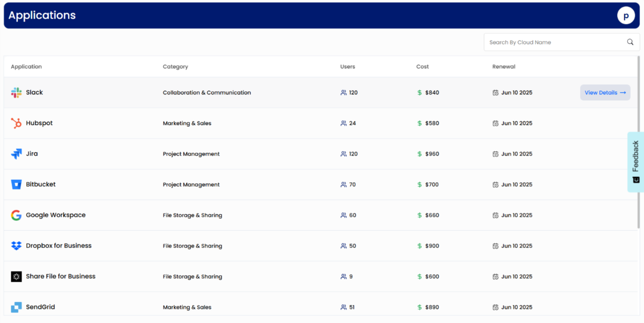Click the Dropbox for Business logo
This screenshot has height=323, width=644.
(x=16, y=246)
